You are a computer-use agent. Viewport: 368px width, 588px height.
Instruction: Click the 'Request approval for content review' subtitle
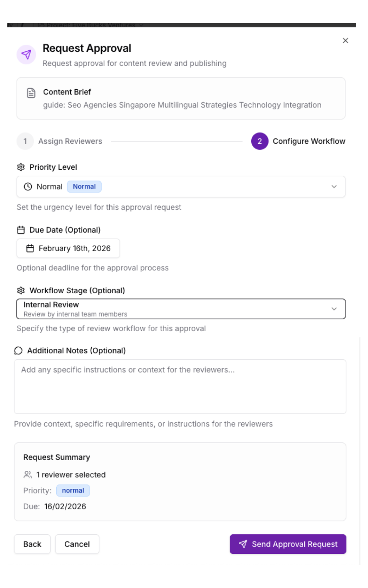click(x=135, y=63)
